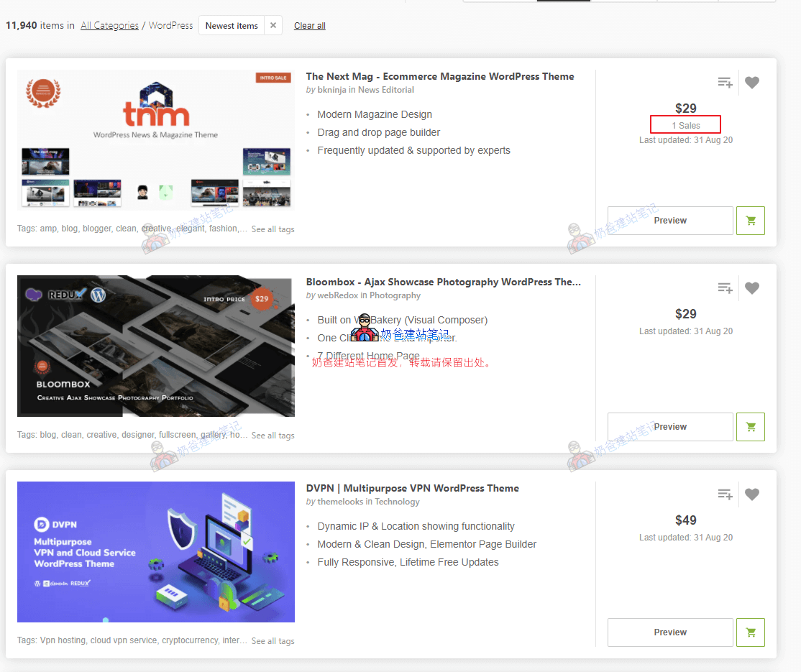
Task: Open author bkninja's profile
Action: click(x=331, y=90)
